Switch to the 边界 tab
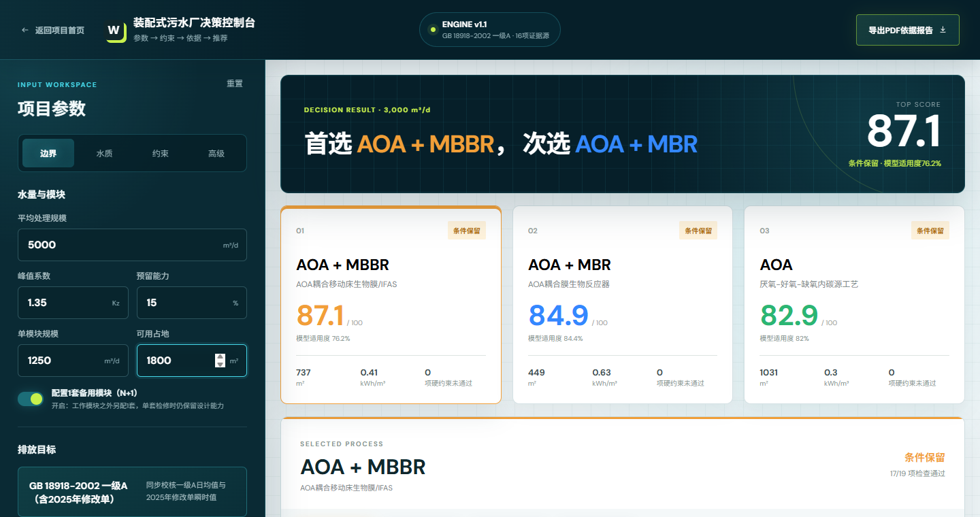Image resolution: width=980 pixels, height=517 pixels. point(48,154)
